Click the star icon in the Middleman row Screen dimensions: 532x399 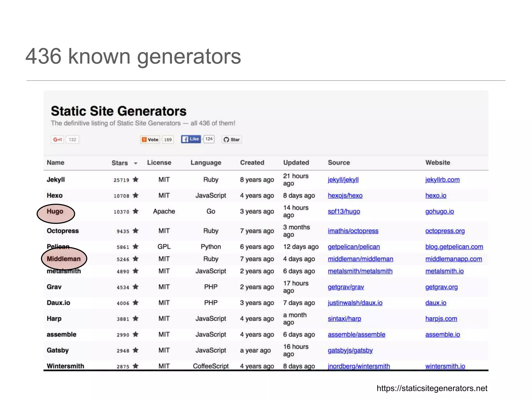[136, 259]
